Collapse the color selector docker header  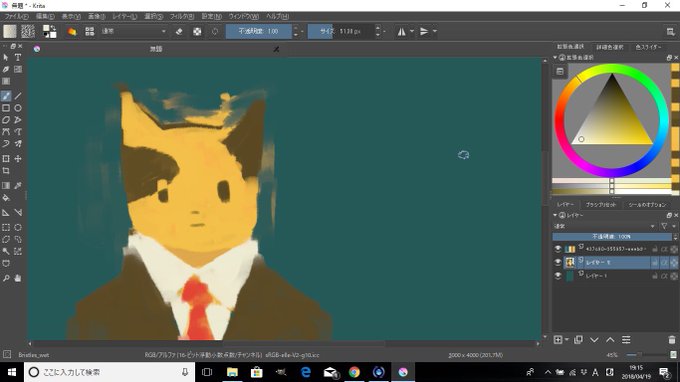(x=555, y=57)
